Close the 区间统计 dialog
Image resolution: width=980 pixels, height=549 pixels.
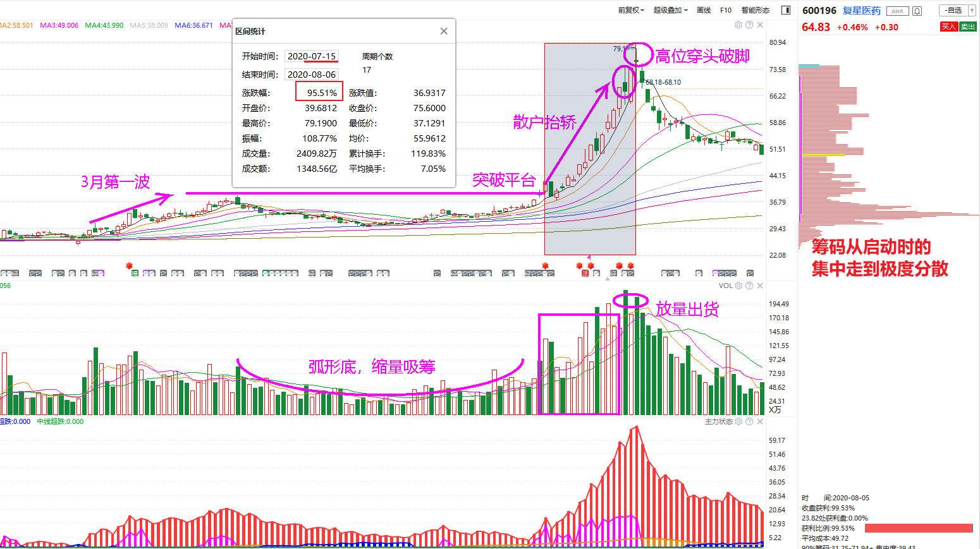pyautogui.click(x=444, y=31)
